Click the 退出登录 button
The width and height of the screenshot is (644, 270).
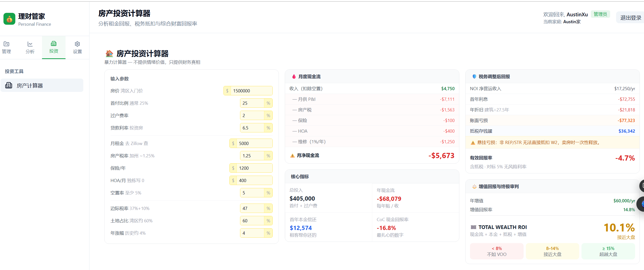[x=630, y=17]
